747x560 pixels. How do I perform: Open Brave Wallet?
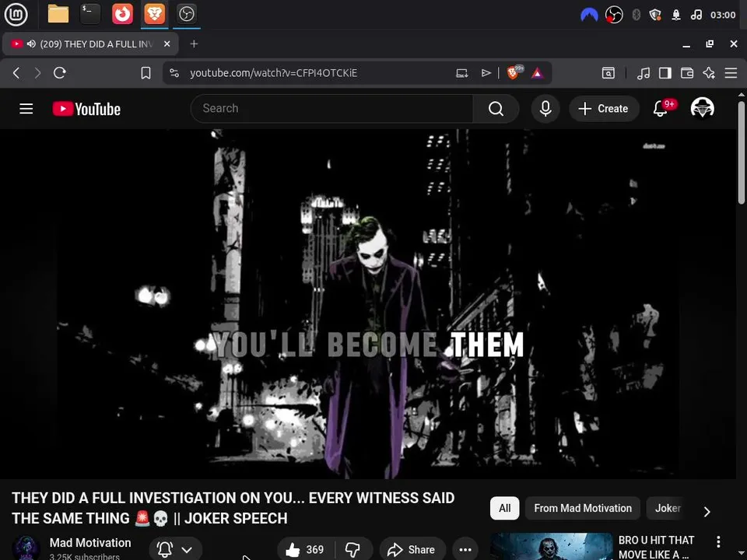687,73
